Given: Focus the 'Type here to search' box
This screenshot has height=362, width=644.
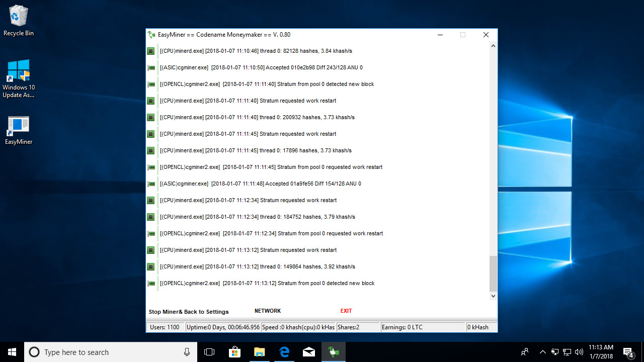Looking at the screenshot, I should [x=111, y=352].
